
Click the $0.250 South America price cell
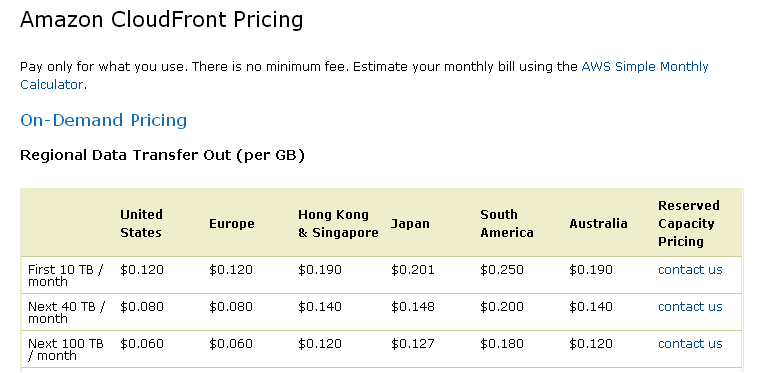point(502,269)
